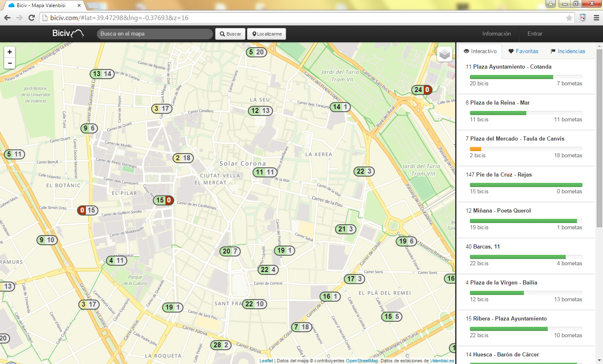The width and height of the screenshot is (603, 364).
Task: Select station marker 19 6 on map
Action: coord(406,241)
